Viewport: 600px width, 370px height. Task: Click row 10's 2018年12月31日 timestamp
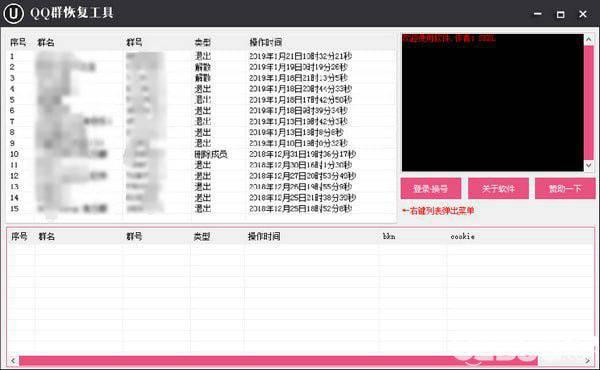point(302,154)
